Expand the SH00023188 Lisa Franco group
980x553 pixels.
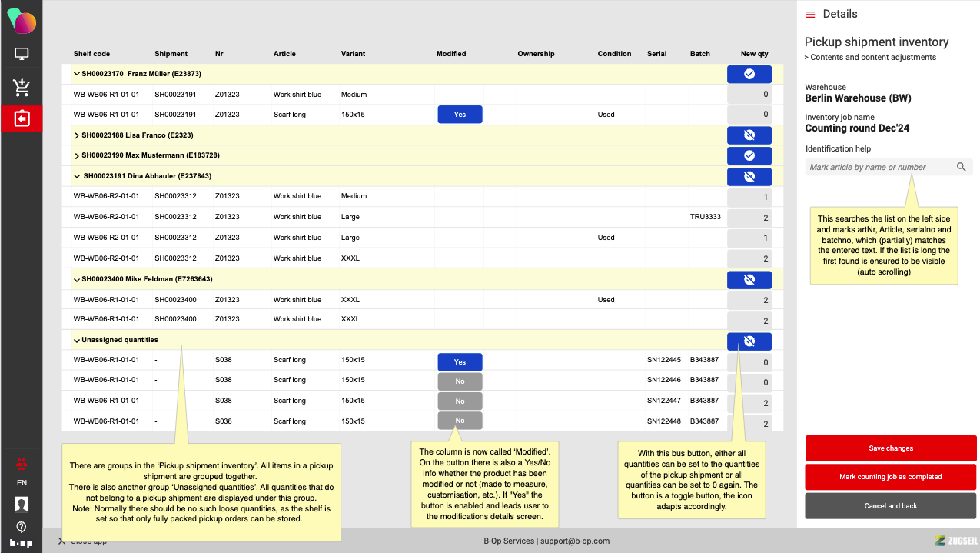click(x=77, y=135)
